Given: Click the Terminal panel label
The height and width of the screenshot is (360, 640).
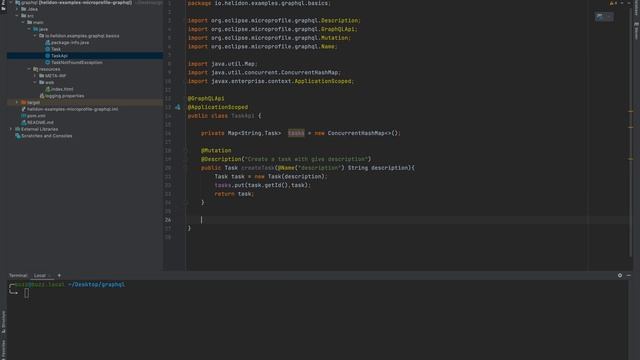Looking at the screenshot, I should [x=18, y=276].
